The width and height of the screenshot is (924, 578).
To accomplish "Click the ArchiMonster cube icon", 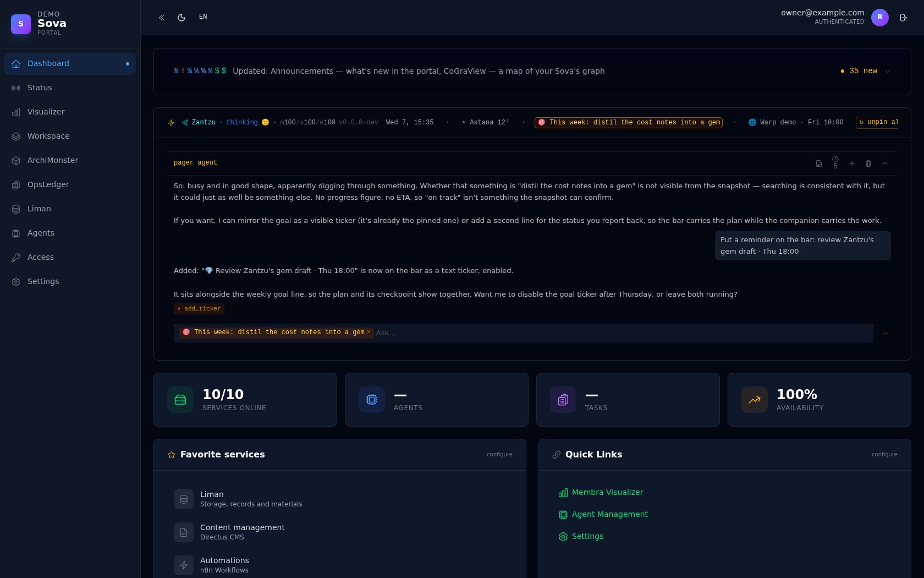I will point(16,161).
